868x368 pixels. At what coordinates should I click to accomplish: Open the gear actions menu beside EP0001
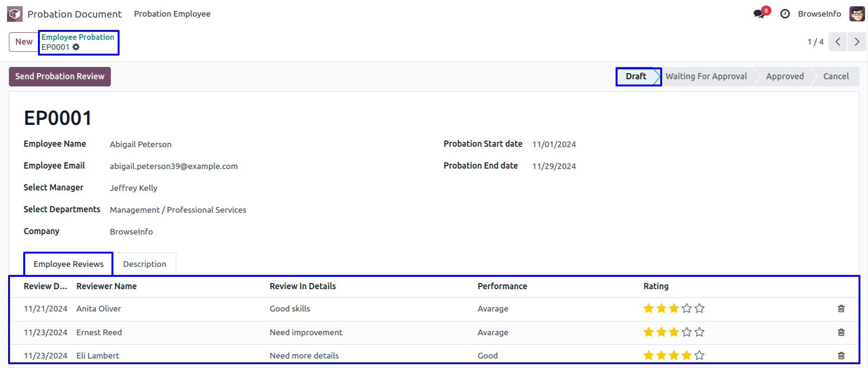coord(76,47)
